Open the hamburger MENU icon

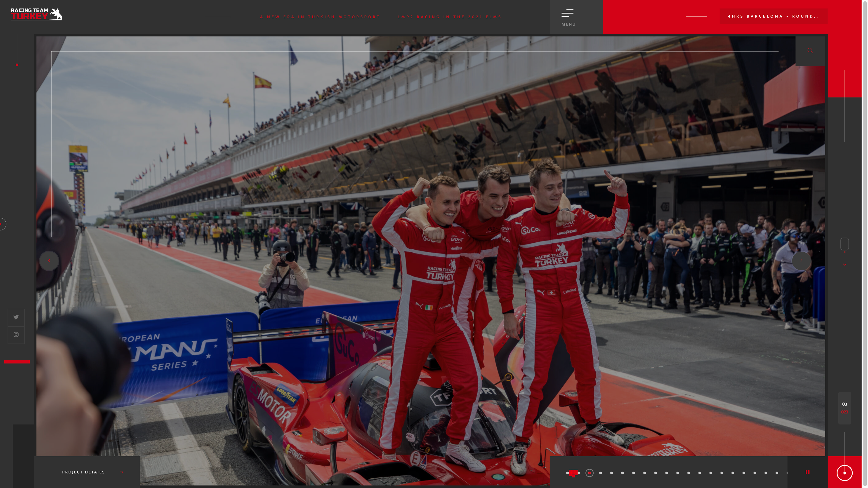click(567, 13)
